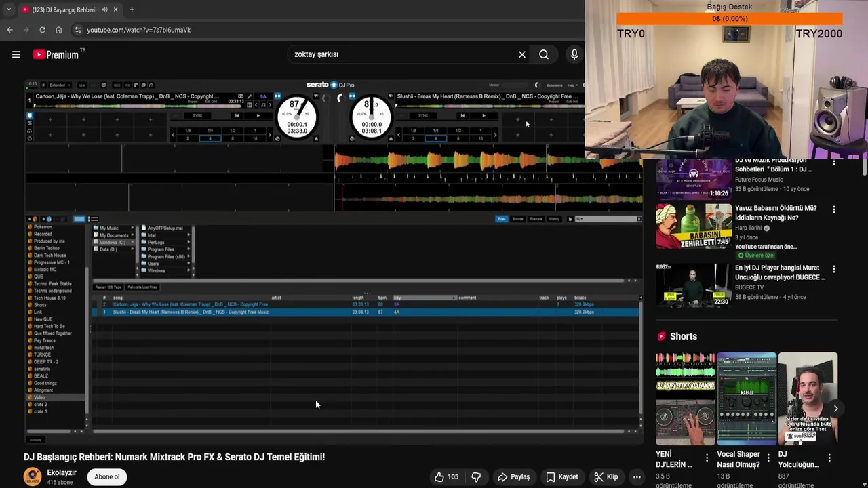Click the left deck track overview waveform

click(138, 106)
